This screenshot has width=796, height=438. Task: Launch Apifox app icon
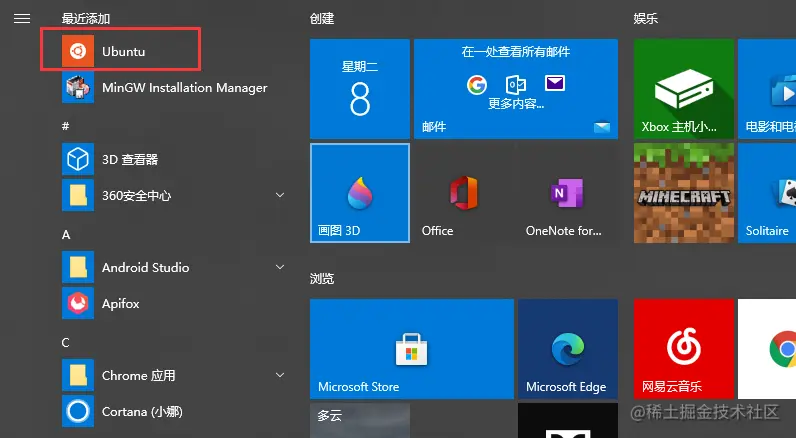click(78, 304)
